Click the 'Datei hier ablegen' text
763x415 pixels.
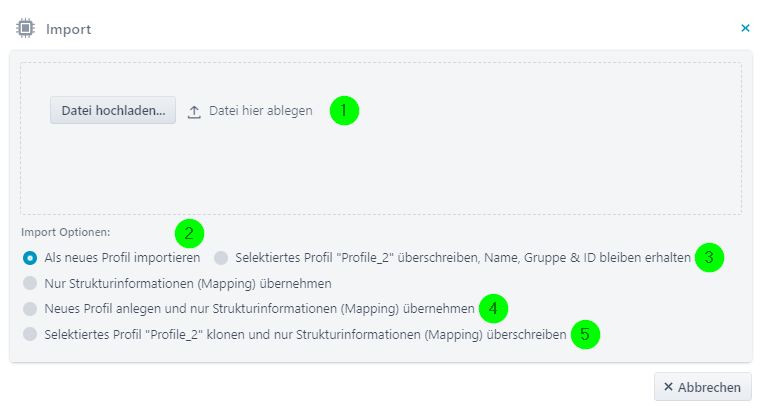coord(260,111)
